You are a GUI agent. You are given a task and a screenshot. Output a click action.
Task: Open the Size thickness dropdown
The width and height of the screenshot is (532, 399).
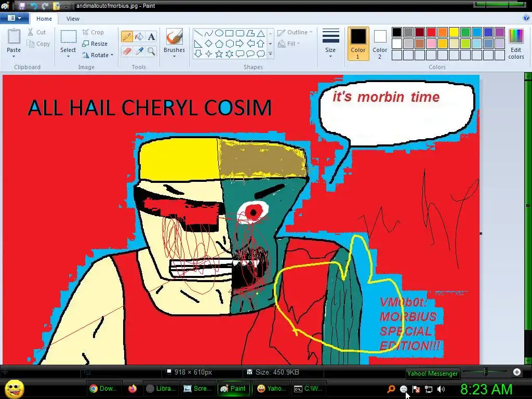(x=330, y=44)
